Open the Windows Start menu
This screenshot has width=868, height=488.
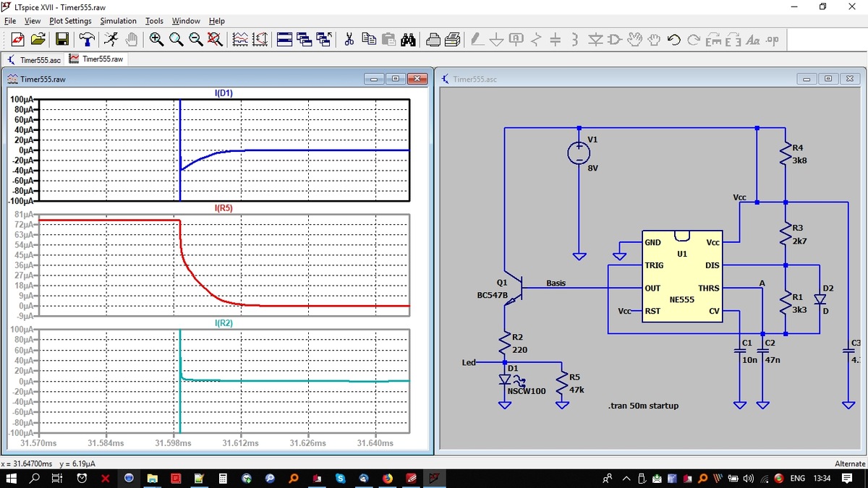point(12,479)
